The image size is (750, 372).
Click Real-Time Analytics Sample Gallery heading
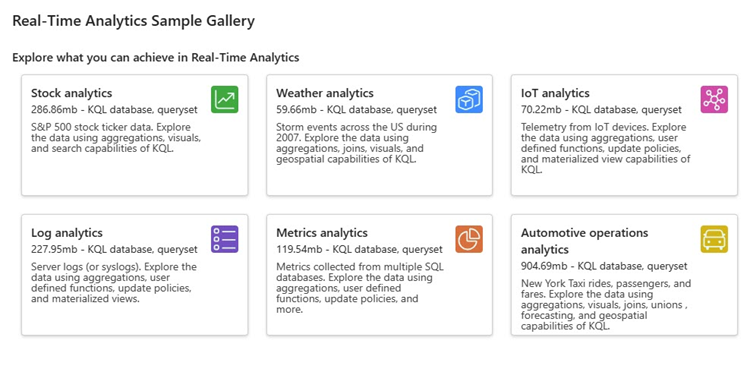coord(133,21)
